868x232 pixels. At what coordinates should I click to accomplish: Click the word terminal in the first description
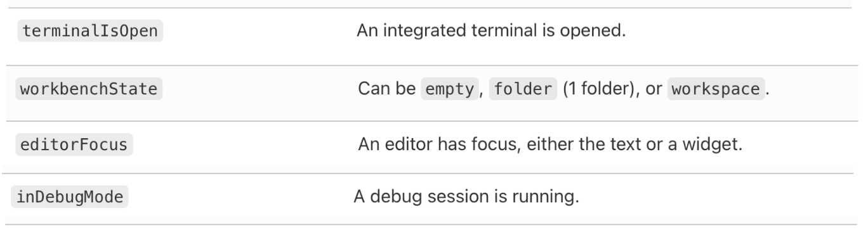[x=485, y=31]
